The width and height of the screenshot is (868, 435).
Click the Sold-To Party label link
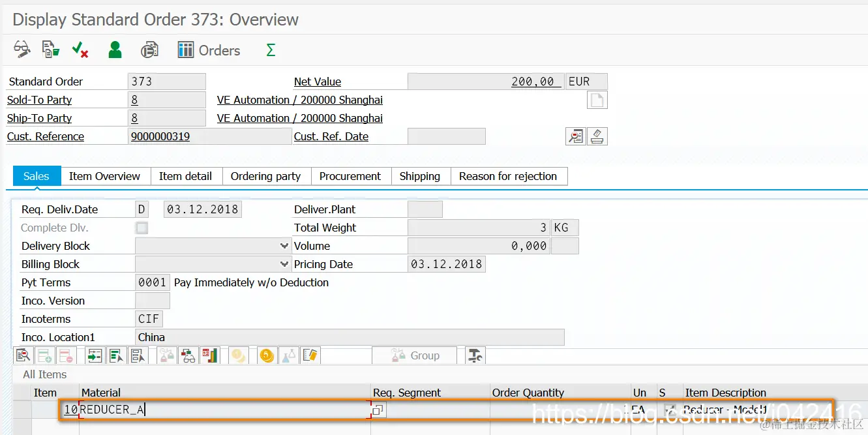coord(39,100)
